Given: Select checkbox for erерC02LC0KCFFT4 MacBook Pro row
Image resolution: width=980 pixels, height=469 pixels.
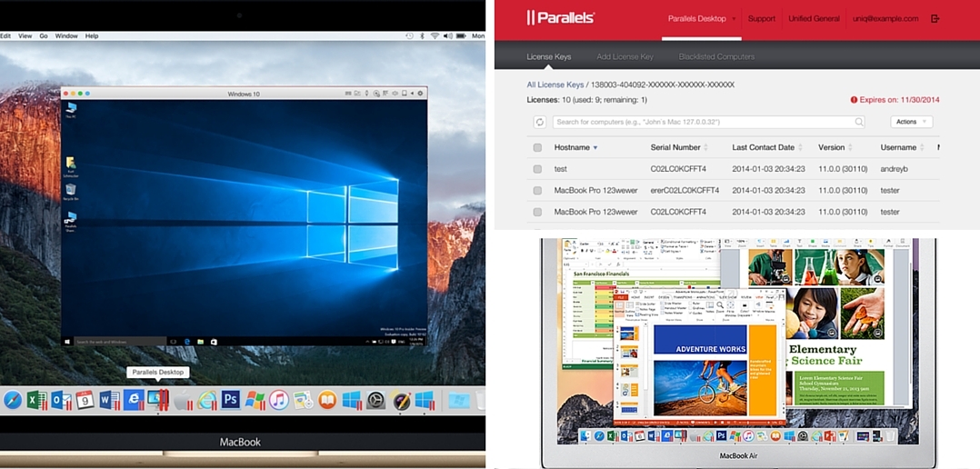Looking at the screenshot, I should (537, 191).
